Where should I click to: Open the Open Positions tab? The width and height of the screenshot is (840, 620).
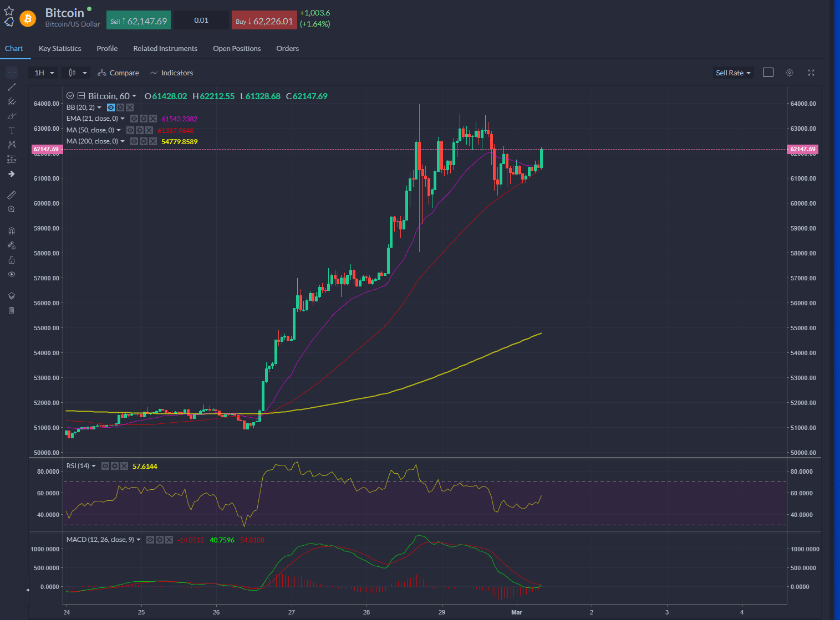click(x=237, y=49)
